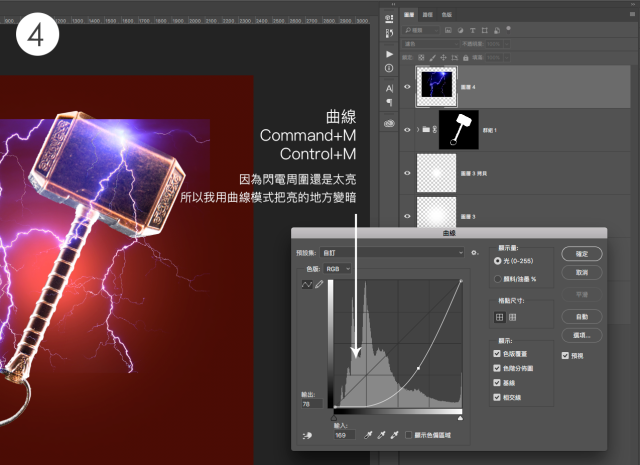The height and width of the screenshot is (465, 640).
Task: Open the RGB channel dropdown
Action: [340, 269]
